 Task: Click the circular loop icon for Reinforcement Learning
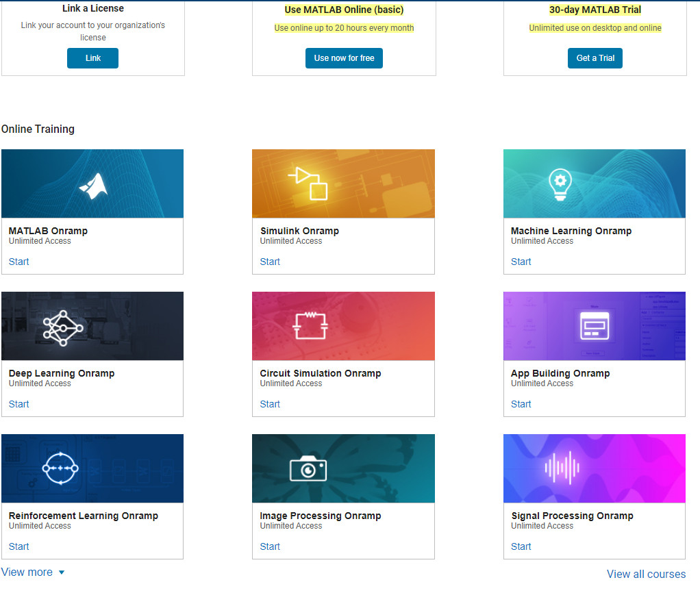pyautogui.click(x=60, y=468)
